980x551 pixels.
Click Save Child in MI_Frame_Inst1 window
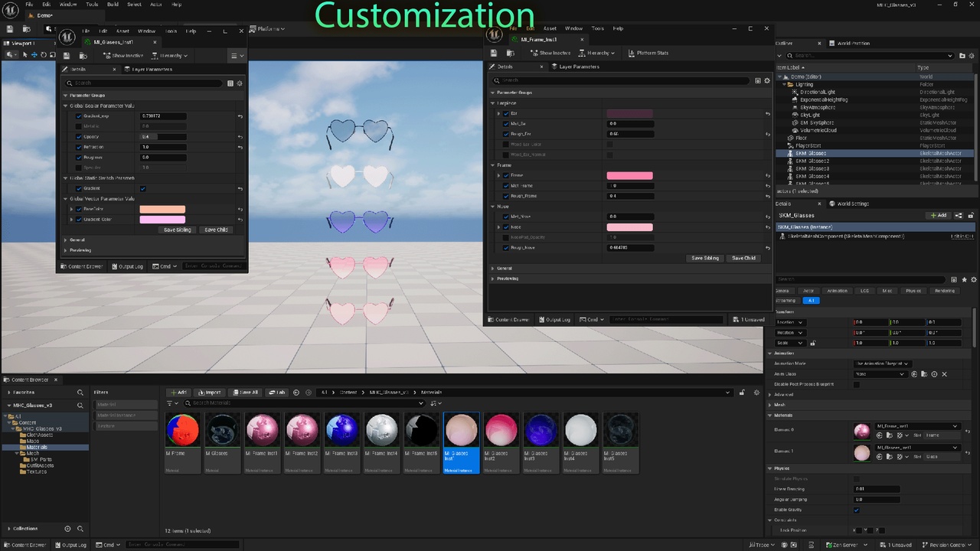[743, 258]
